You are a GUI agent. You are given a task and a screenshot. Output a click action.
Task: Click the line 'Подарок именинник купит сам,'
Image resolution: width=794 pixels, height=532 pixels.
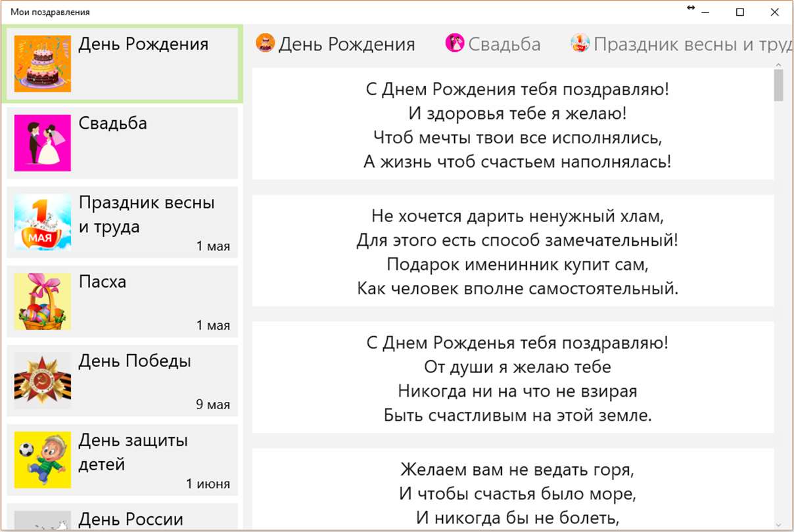[517, 264]
